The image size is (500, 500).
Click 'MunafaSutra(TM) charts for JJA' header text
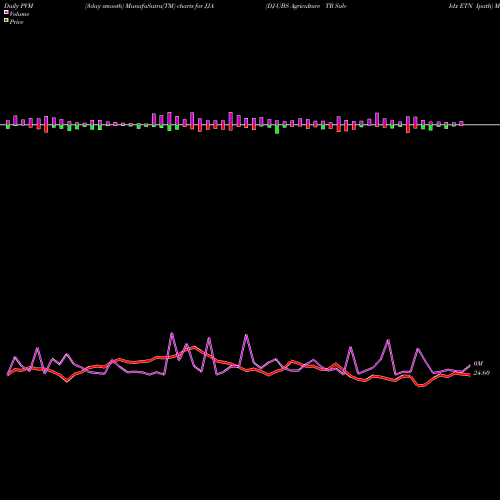(169, 6)
